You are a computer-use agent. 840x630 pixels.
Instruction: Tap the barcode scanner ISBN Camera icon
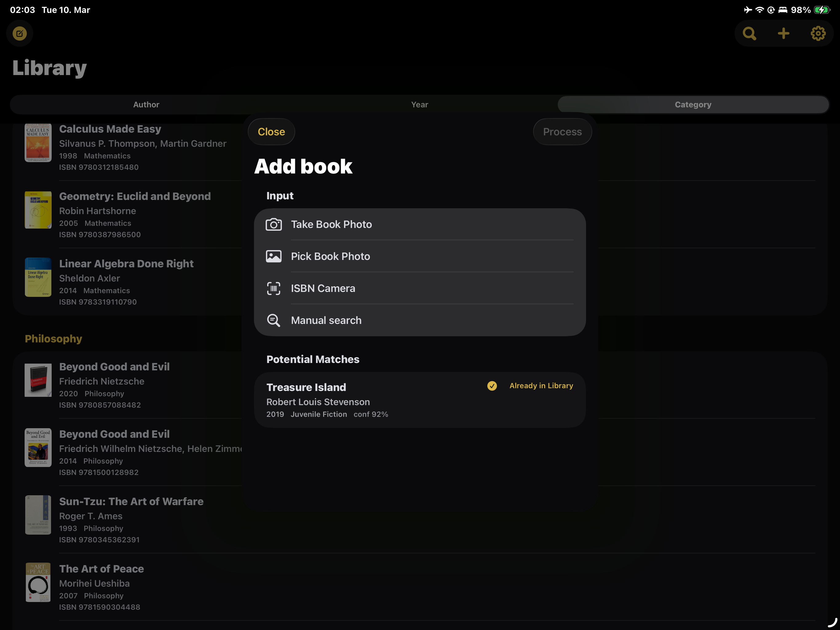tap(273, 289)
